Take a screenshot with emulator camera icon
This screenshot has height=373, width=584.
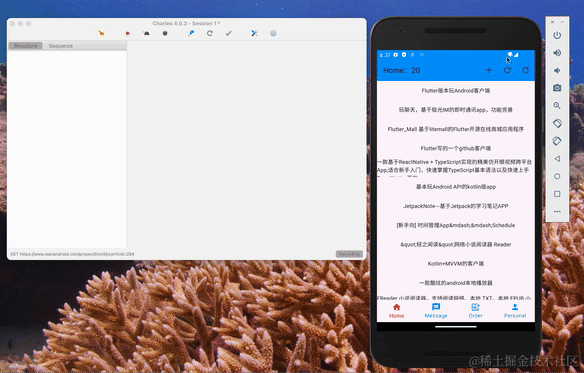[557, 88]
